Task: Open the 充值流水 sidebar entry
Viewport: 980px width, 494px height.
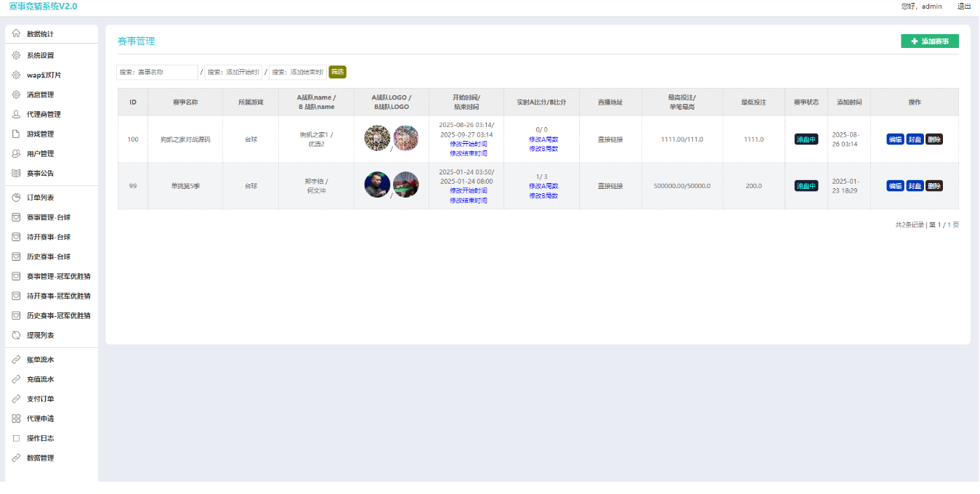Action: pyautogui.click(x=40, y=379)
